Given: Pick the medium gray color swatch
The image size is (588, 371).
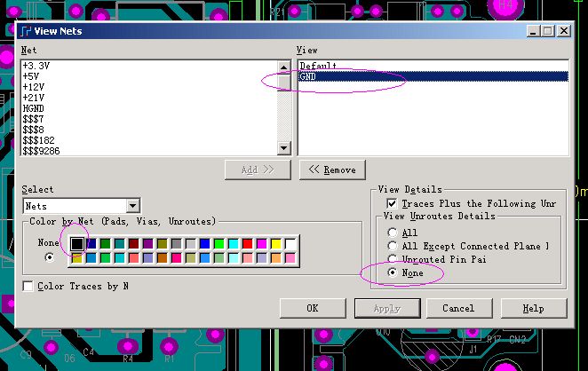Looking at the screenshot, I should [x=176, y=244].
